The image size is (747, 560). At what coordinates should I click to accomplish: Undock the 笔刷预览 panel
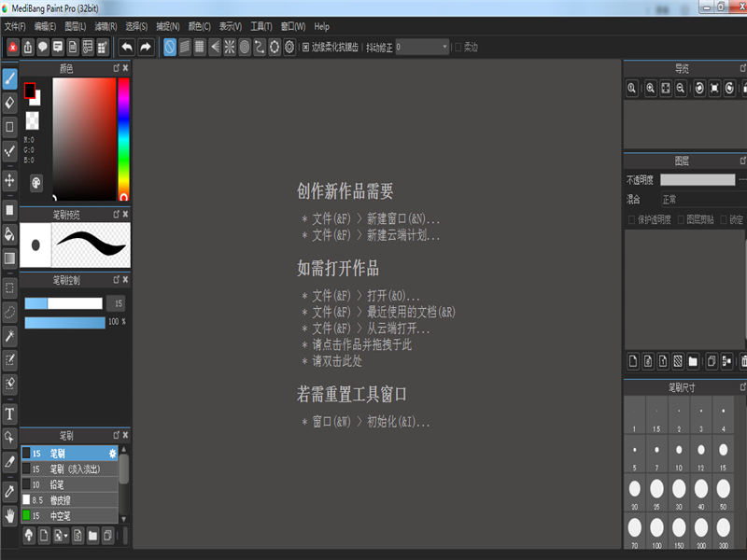116,215
